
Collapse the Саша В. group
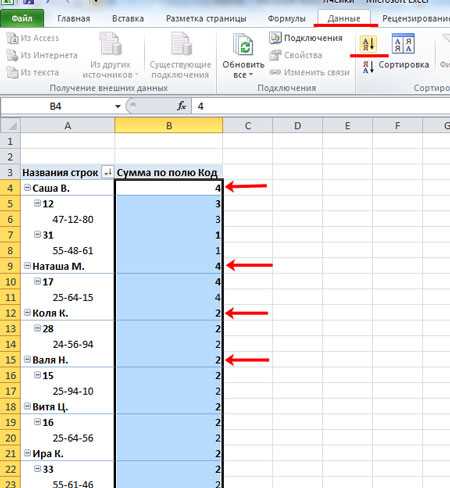pos(27,188)
